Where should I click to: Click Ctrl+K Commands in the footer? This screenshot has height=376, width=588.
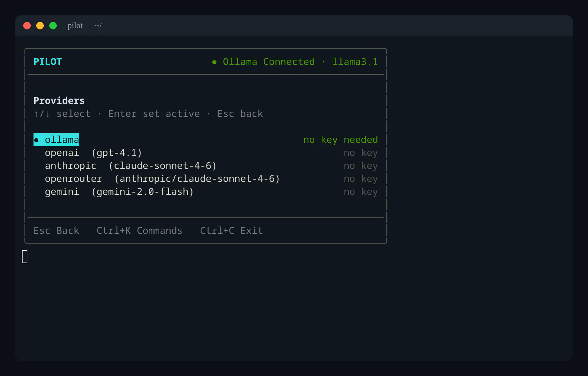(x=139, y=231)
